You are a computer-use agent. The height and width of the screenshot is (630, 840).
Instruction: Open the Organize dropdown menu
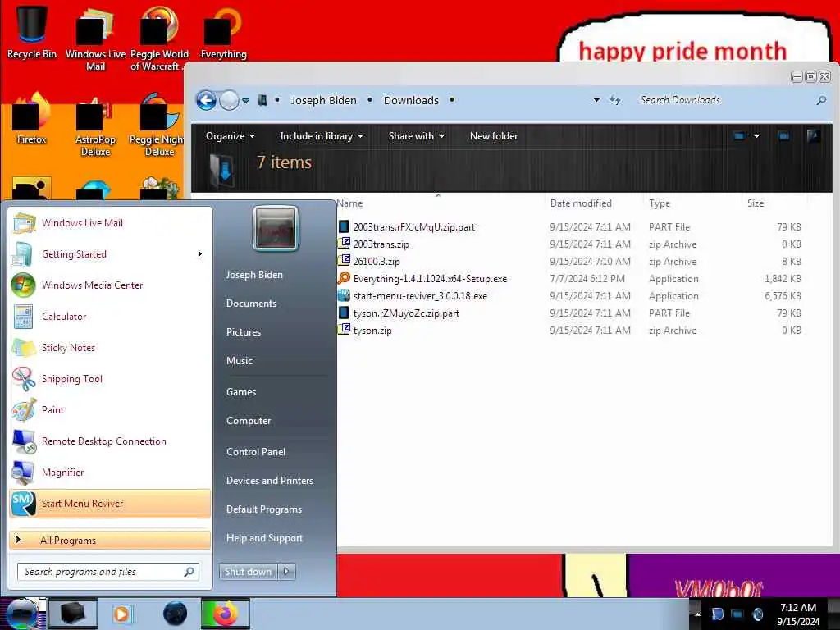click(231, 136)
